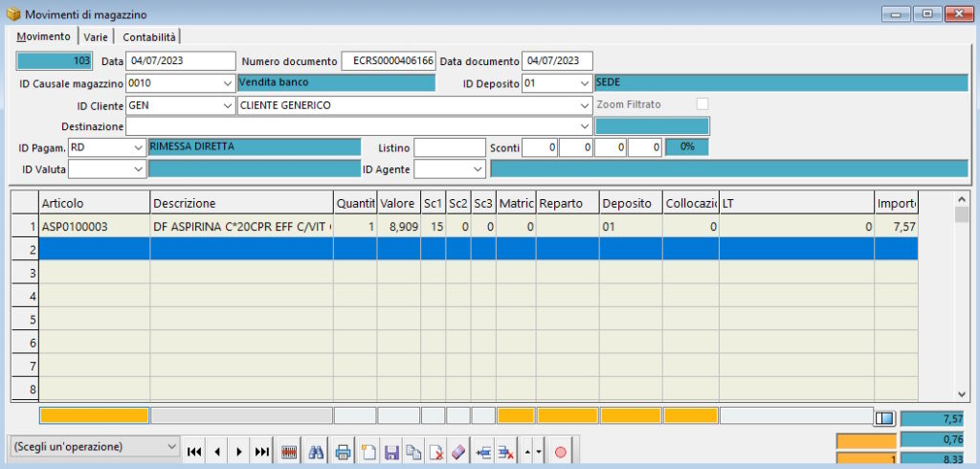Select grid row 3 header
The image size is (980, 469).
click(25, 273)
